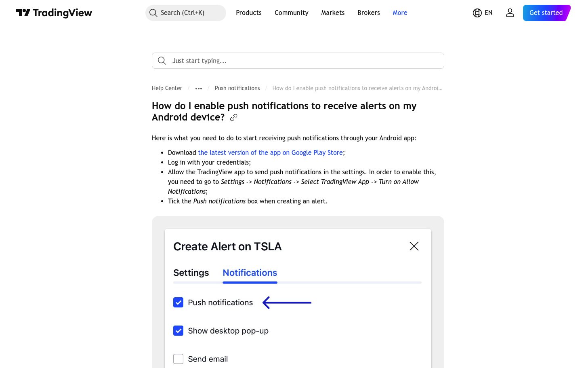Switch to the Settings tab
This screenshot has height=368, width=588.
[x=191, y=273]
